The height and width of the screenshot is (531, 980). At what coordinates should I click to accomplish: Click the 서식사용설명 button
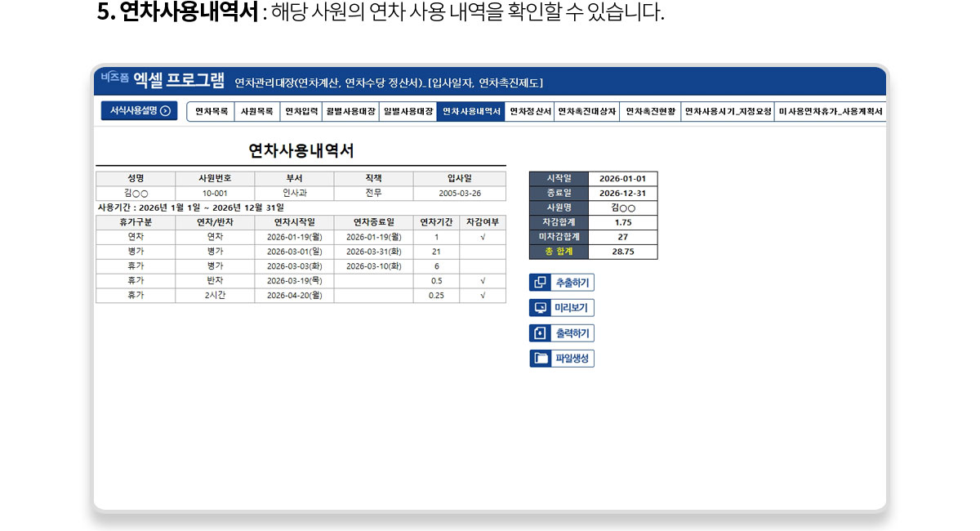click(139, 111)
